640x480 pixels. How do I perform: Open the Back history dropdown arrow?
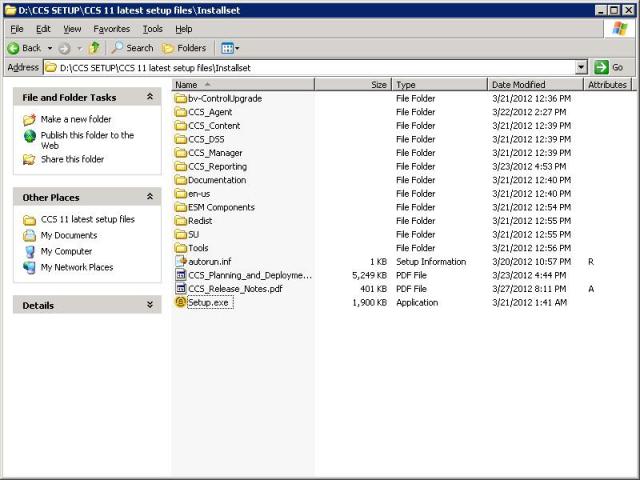click(50, 49)
